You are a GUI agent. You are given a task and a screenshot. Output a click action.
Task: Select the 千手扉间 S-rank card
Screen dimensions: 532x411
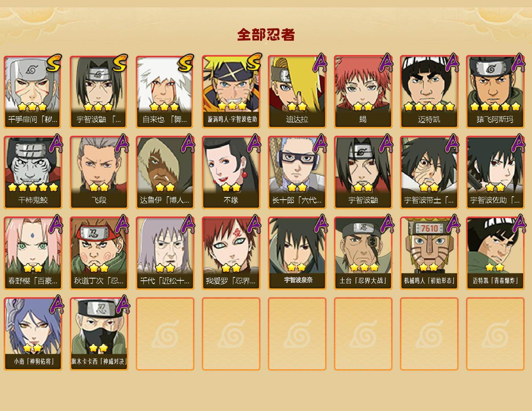(x=33, y=92)
